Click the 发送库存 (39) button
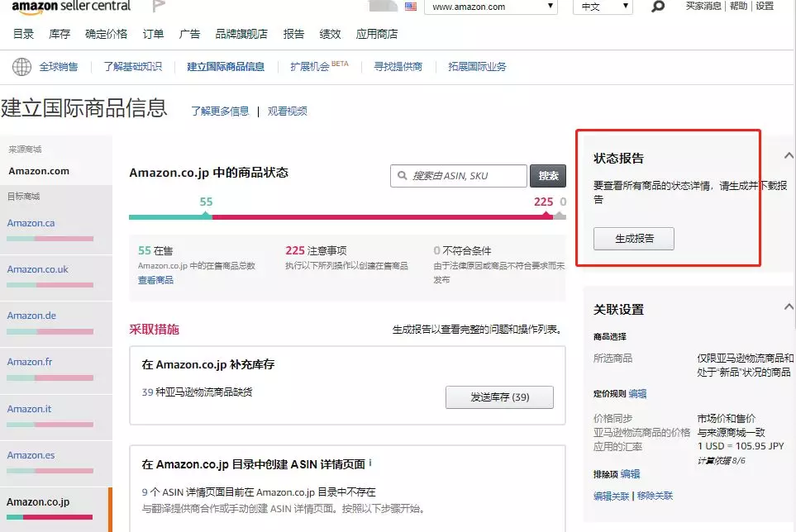The width and height of the screenshot is (796, 532). (499, 397)
